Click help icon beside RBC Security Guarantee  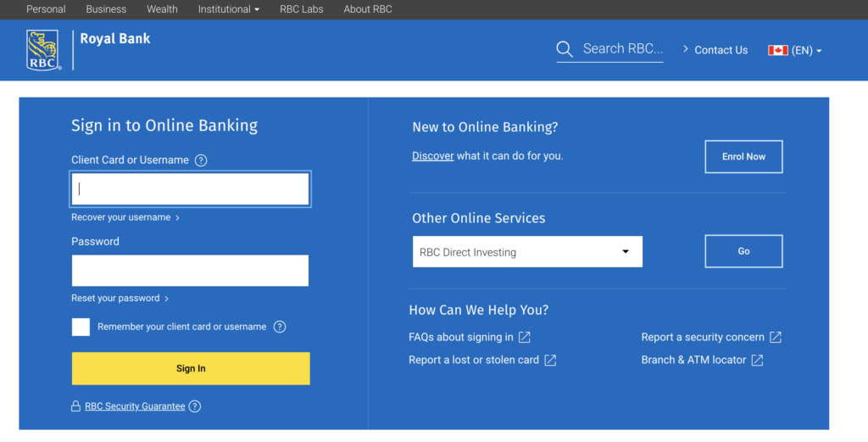coord(195,406)
